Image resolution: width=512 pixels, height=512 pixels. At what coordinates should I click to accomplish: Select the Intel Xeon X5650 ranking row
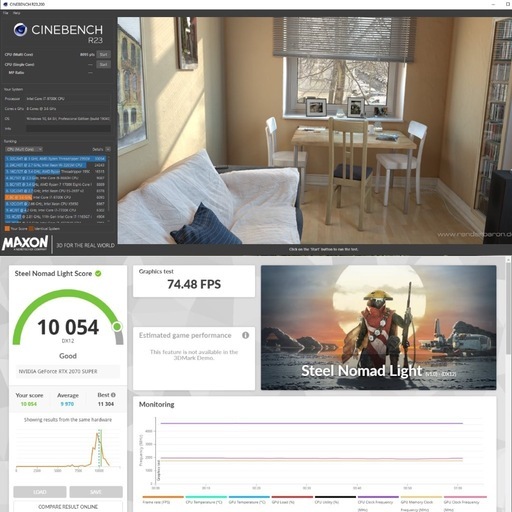point(55,204)
